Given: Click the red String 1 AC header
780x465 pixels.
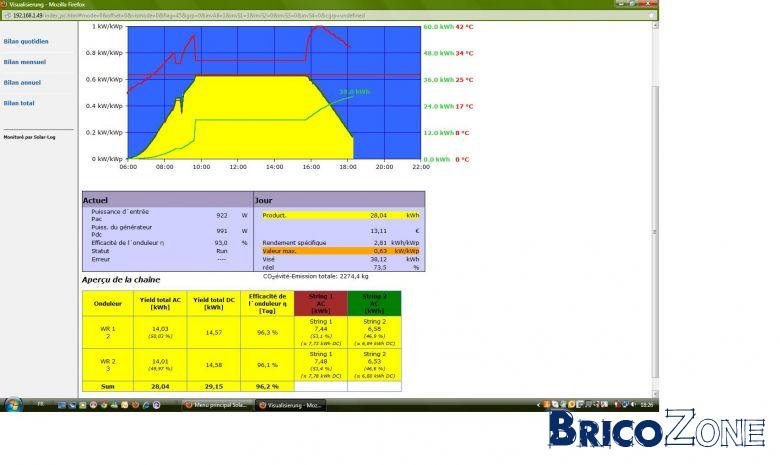Looking at the screenshot, I should (321, 303).
